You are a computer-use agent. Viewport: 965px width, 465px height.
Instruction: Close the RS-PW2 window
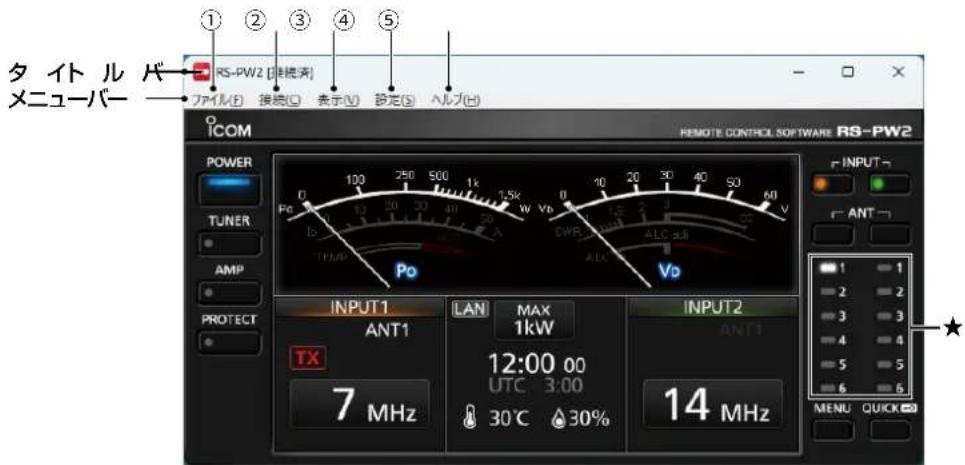898,72
